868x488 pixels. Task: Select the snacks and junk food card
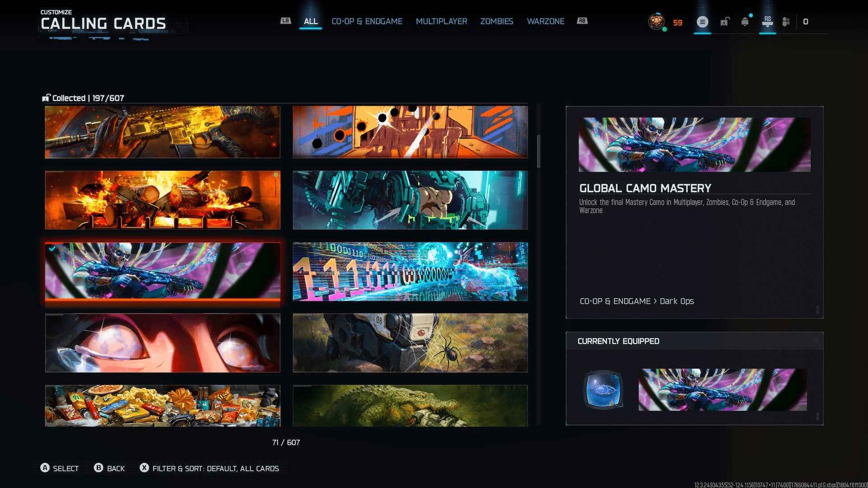coord(163,406)
